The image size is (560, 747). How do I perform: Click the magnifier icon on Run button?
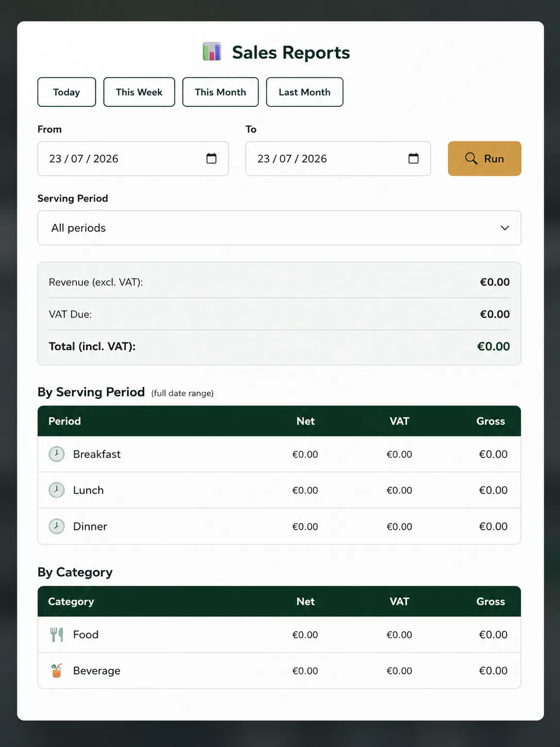point(471,158)
